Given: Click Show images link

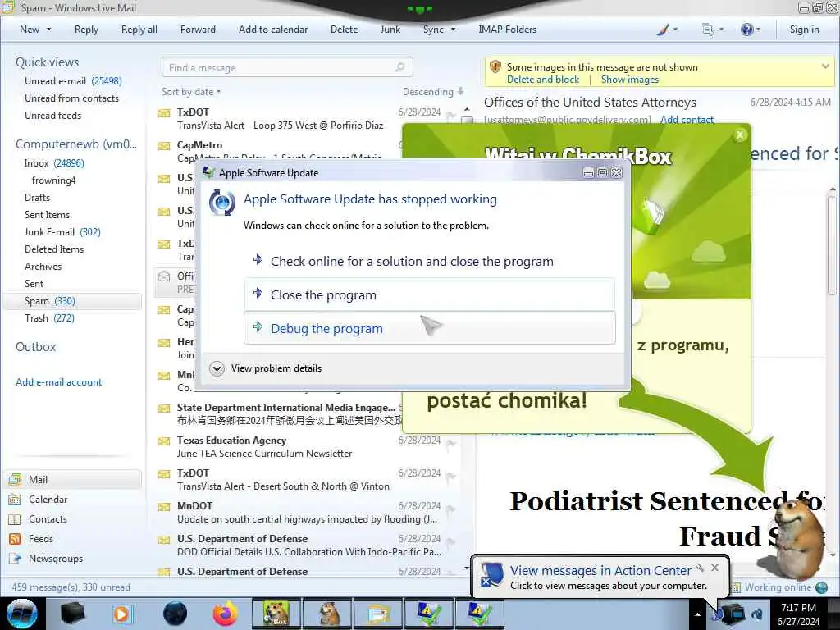Looking at the screenshot, I should (x=629, y=80).
